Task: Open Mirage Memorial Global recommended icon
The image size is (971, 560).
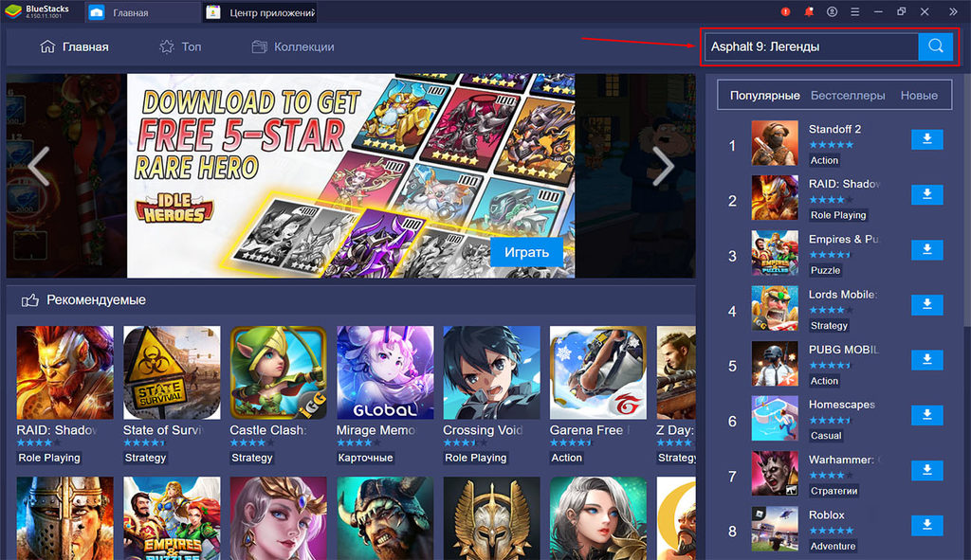Action: pyautogui.click(x=385, y=372)
